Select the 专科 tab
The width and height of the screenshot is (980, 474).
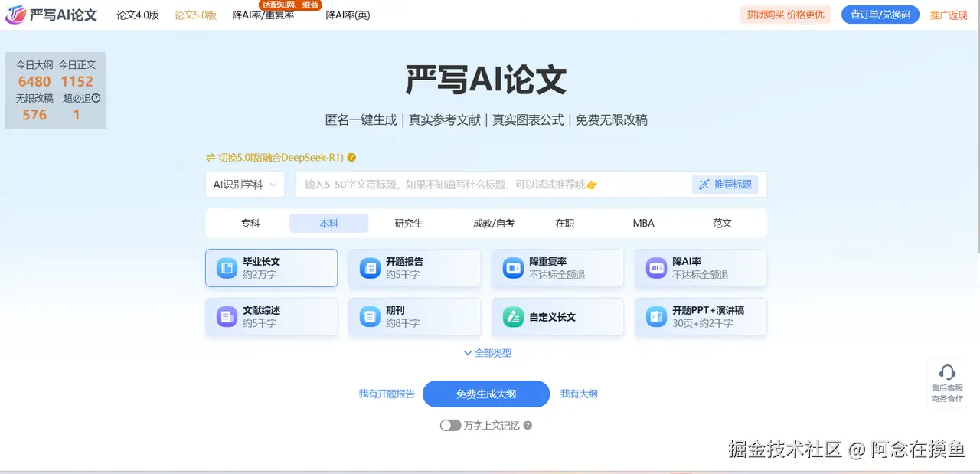(x=250, y=224)
